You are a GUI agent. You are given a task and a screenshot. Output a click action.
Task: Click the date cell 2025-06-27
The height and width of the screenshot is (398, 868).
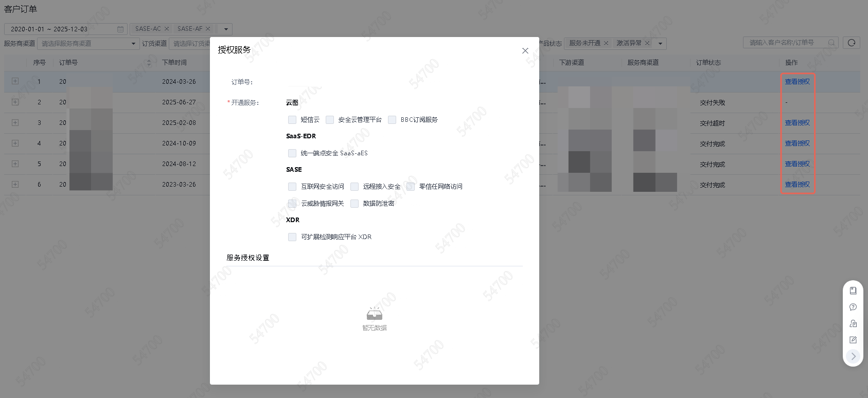click(179, 102)
